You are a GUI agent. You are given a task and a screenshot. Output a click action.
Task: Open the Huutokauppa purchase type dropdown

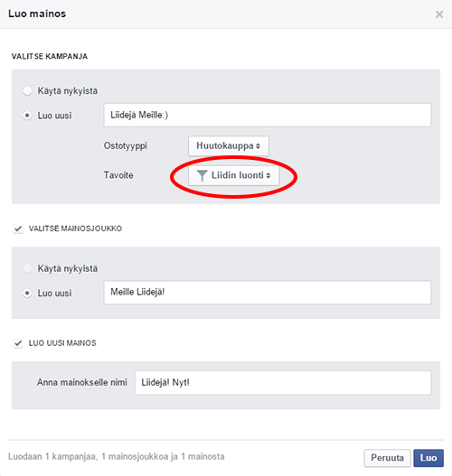coord(229,145)
